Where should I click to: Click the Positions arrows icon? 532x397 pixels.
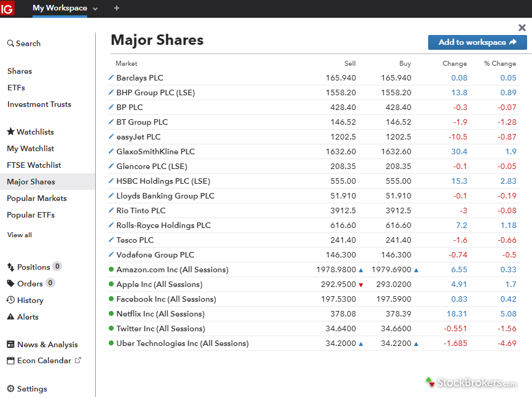pos(10,267)
